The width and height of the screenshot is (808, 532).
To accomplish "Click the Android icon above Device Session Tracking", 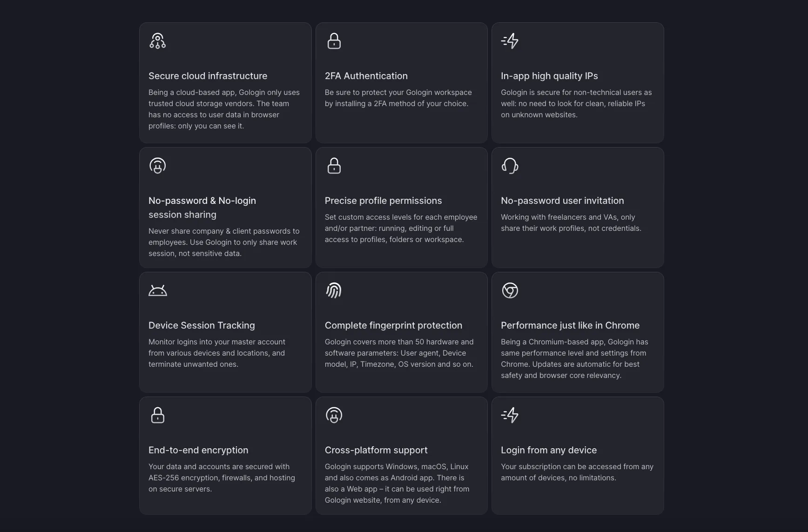I will pyautogui.click(x=157, y=290).
